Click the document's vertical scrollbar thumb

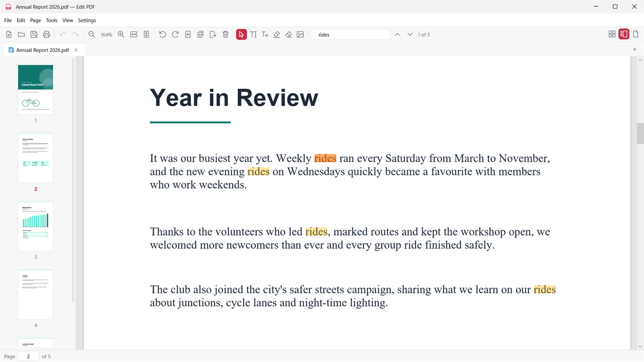coord(640,133)
